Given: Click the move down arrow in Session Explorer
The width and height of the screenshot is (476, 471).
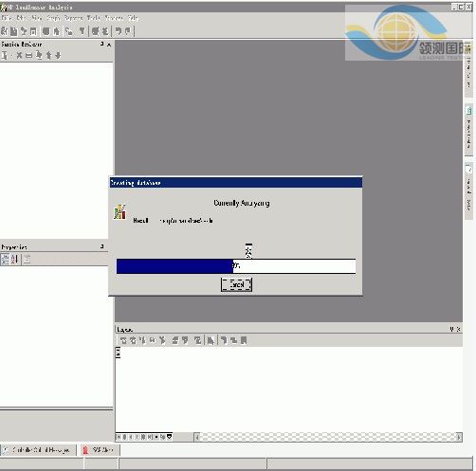Looking at the screenshot, I should [58, 56].
